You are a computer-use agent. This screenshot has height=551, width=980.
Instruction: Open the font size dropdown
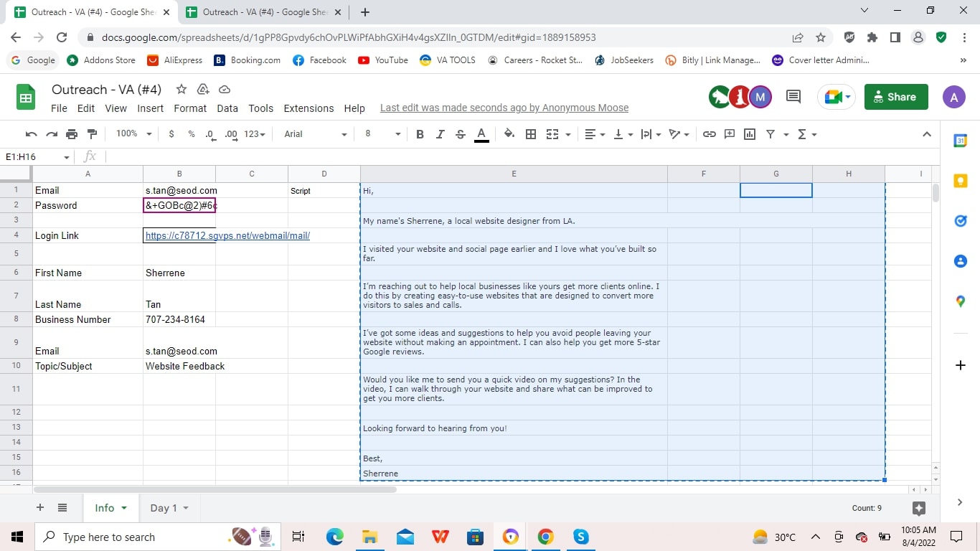click(x=382, y=134)
